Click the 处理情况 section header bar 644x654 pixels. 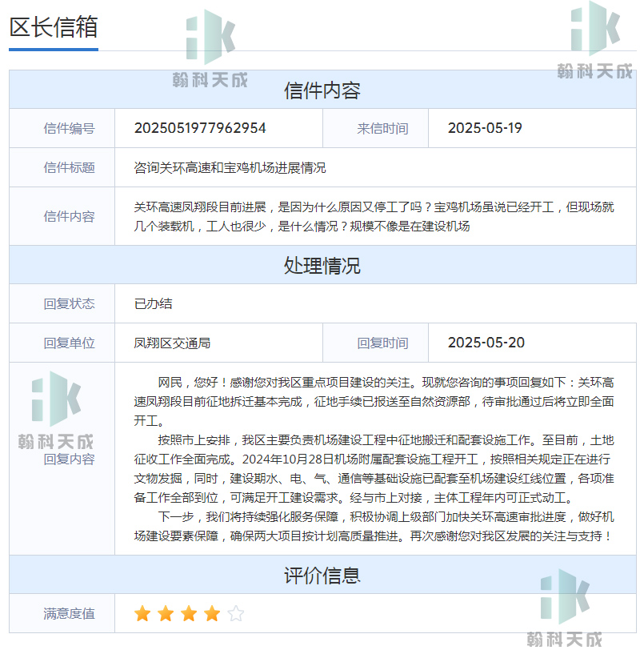tap(322, 265)
